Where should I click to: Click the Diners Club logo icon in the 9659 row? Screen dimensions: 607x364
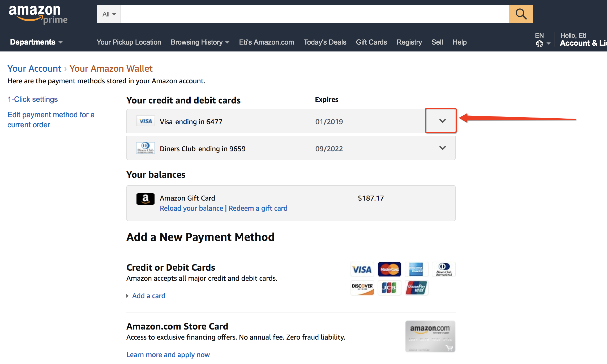[x=146, y=148]
